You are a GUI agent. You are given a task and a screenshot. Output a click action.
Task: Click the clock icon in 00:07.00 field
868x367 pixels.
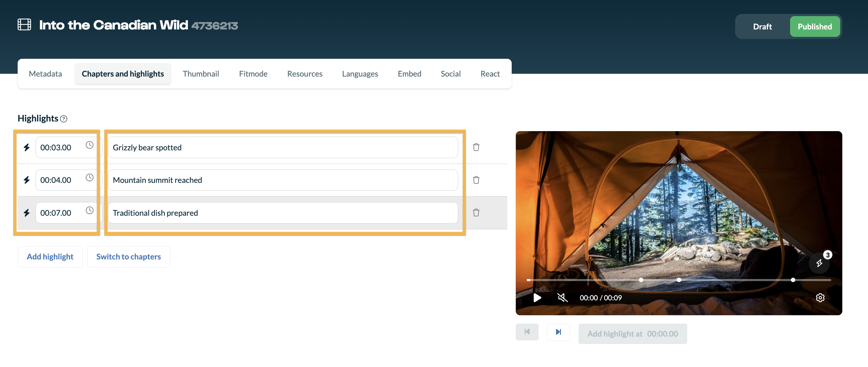pyautogui.click(x=89, y=210)
